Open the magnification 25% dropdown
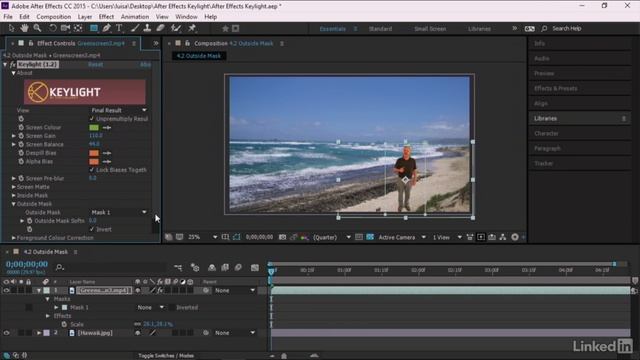Image resolution: width=640 pixels, height=360 pixels. pos(202,237)
